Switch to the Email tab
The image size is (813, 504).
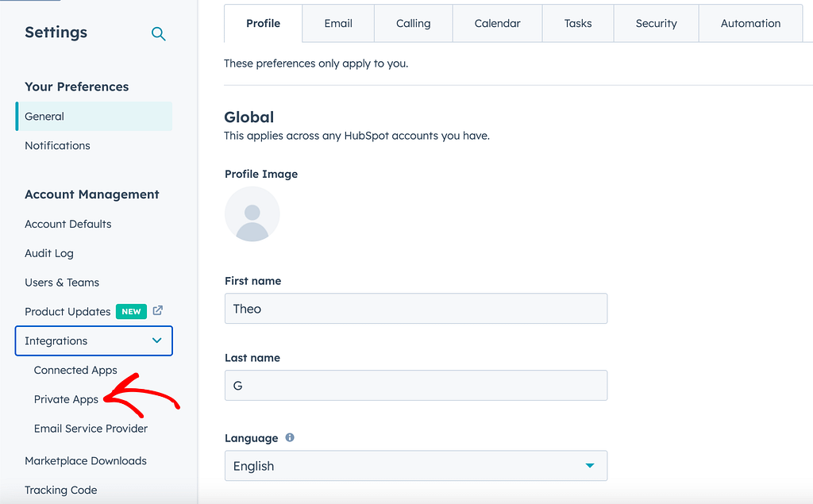tap(338, 23)
